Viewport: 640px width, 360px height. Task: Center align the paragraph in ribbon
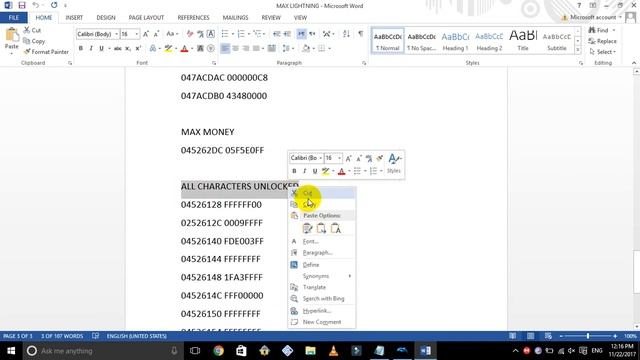[x=236, y=49]
